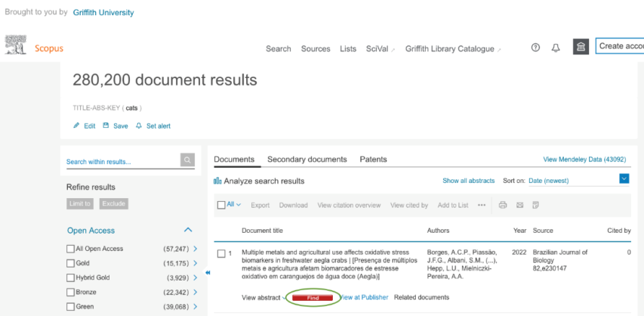Expand arrow next to Green count
Image resolution: width=644 pixels, height=316 pixels.
point(195,306)
